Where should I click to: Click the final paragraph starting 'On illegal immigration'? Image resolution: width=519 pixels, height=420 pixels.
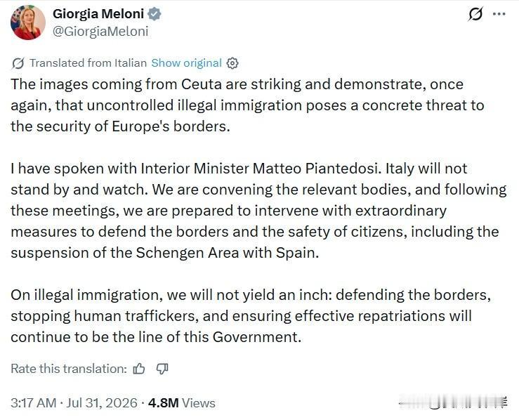click(251, 316)
